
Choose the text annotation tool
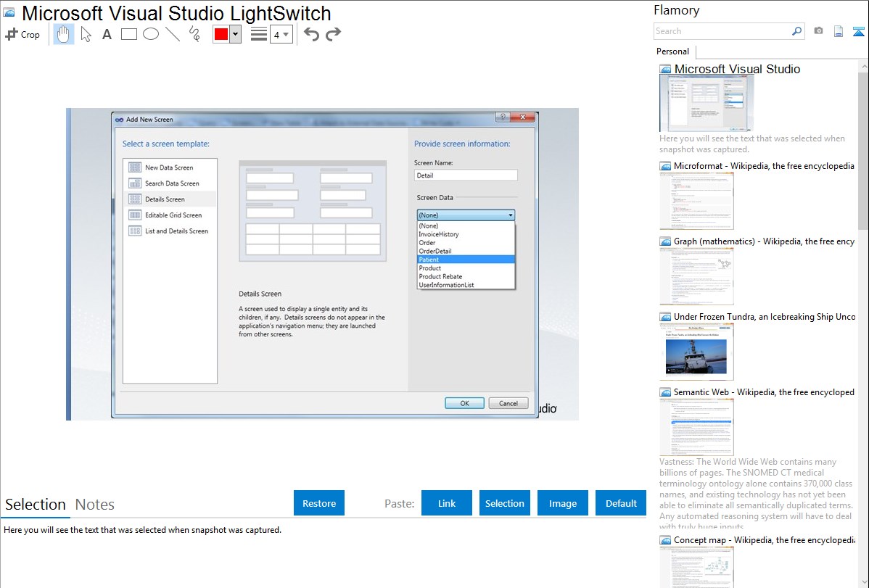pos(107,34)
